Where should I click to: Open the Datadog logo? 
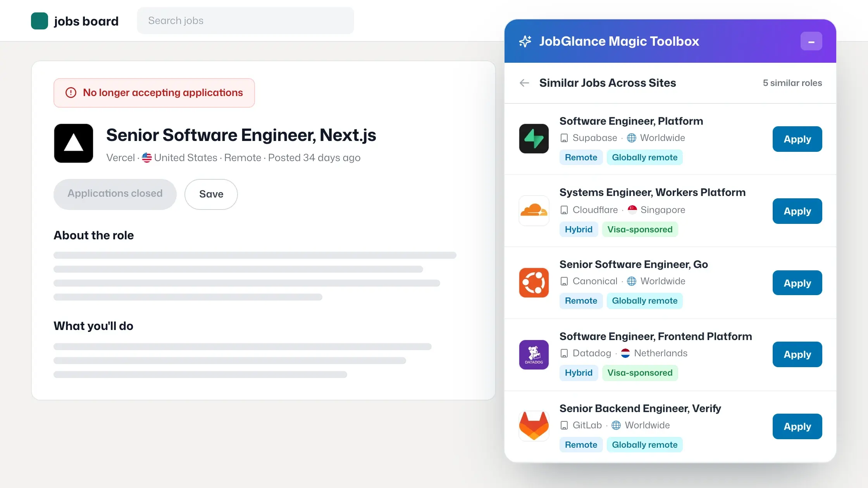[534, 355]
